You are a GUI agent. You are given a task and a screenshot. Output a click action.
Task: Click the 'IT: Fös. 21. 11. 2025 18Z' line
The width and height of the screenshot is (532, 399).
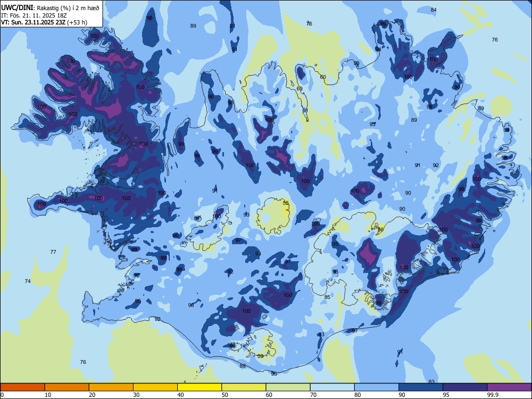[34, 15]
